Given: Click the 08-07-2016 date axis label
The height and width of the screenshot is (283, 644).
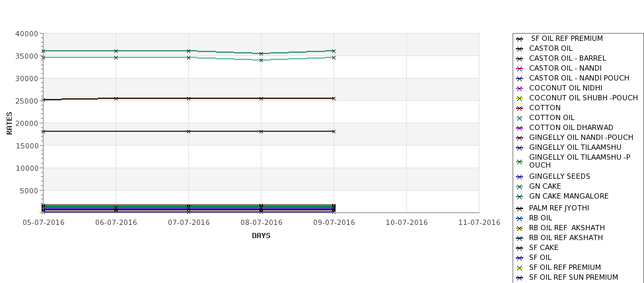Looking at the screenshot, I should point(261,223).
